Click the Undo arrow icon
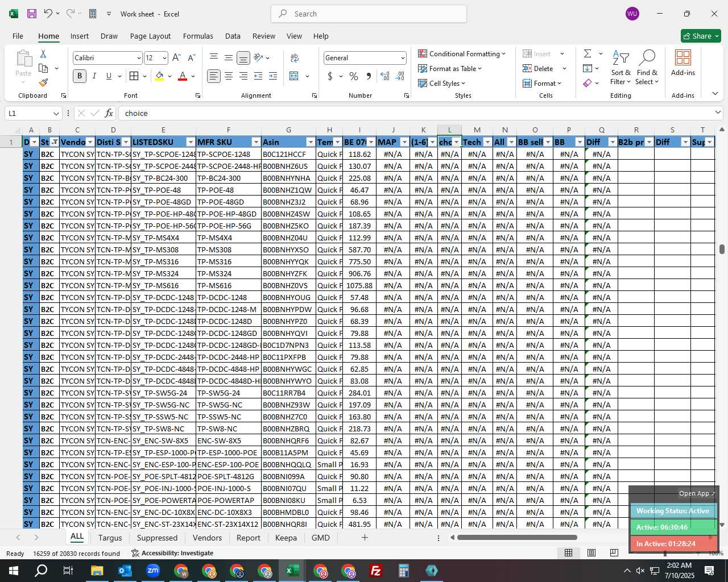728x582 pixels. 48,14
